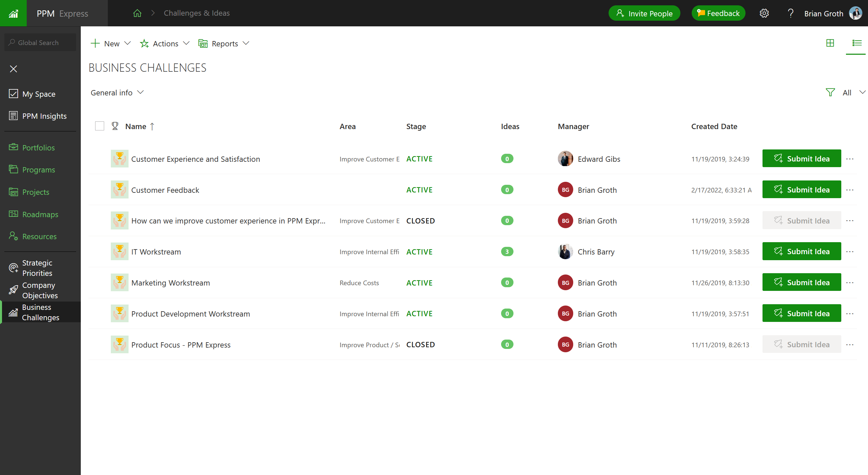
Task: Select the My Space menu item
Action: [38, 94]
